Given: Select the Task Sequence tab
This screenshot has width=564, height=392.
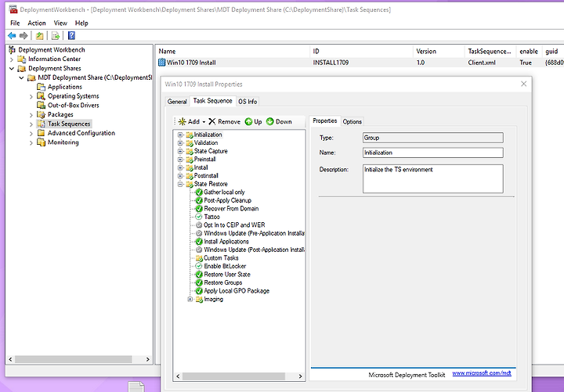Looking at the screenshot, I should (x=212, y=101).
